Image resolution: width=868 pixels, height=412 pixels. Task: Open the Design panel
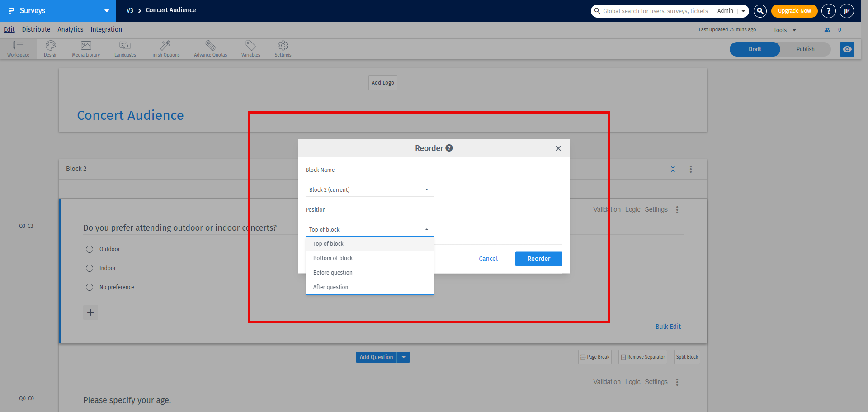point(50,48)
